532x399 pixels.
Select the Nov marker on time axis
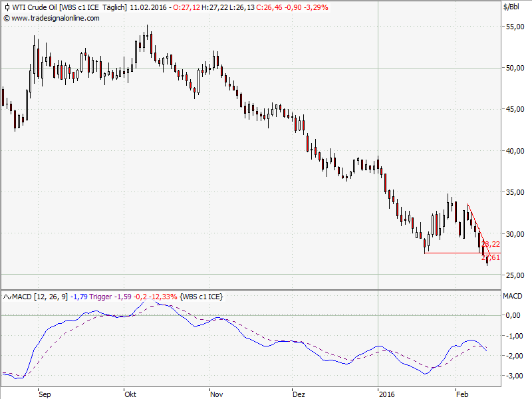pos(216,394)
